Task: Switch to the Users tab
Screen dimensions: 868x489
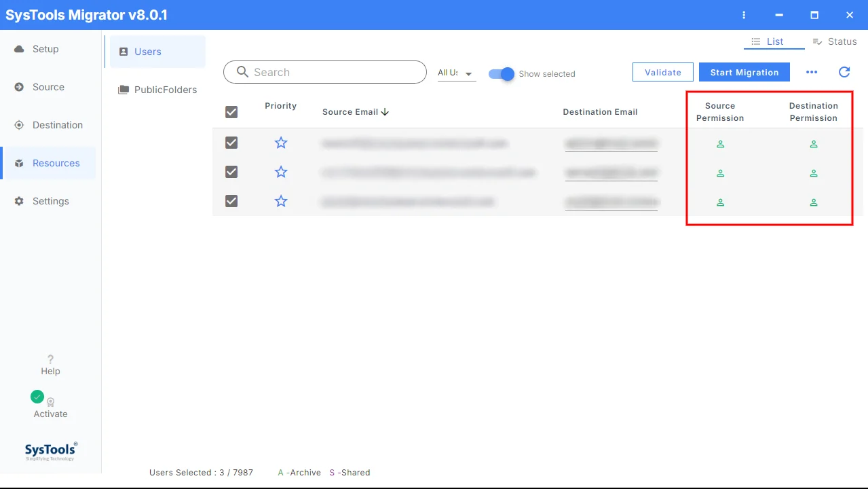Action: (x=157, y=52)
